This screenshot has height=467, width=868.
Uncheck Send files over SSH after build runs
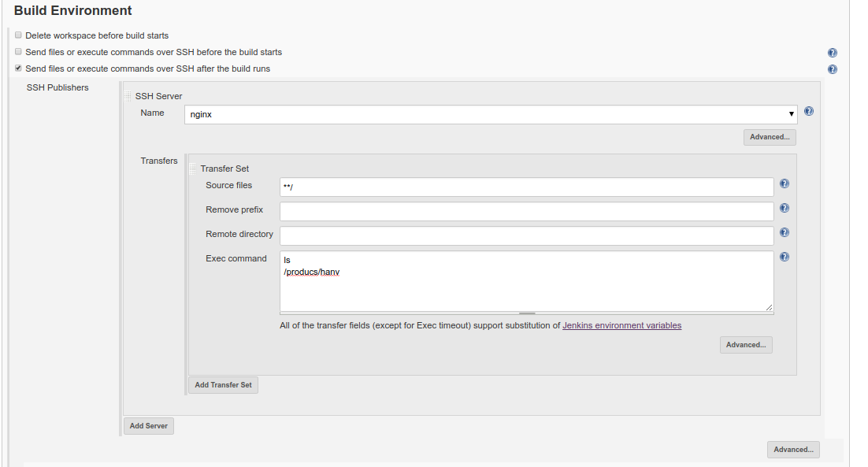tap(18, 69)
